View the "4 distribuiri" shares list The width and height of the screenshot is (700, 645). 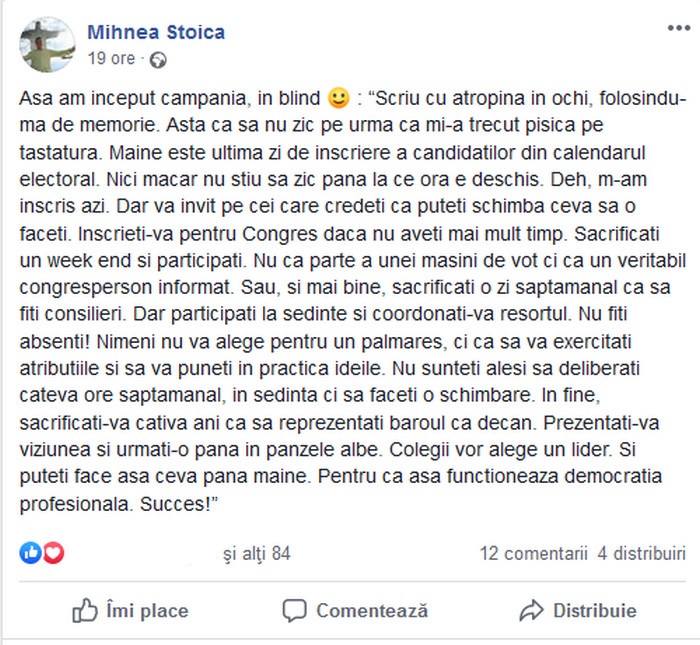pyautogui.click(x=642, y=553)
